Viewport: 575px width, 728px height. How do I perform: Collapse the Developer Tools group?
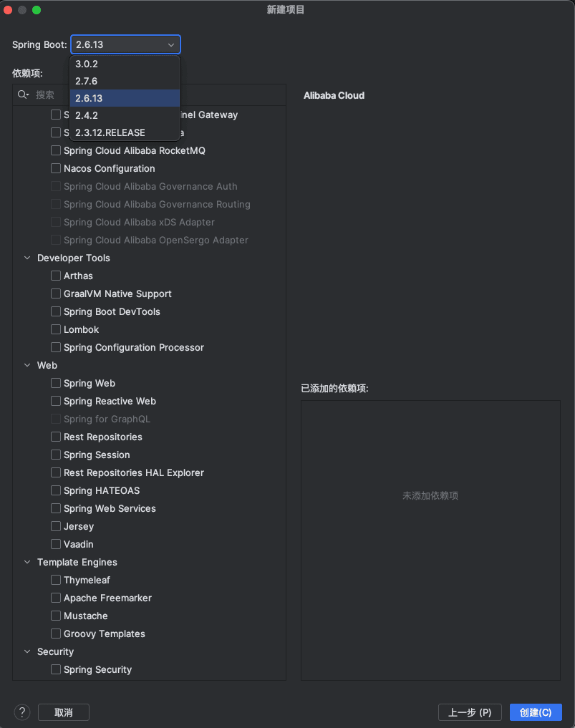pos(27,258)
